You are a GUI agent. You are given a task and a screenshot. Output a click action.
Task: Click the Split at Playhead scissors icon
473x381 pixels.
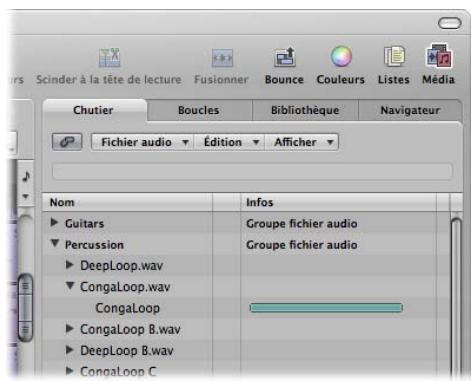(109, 57)
